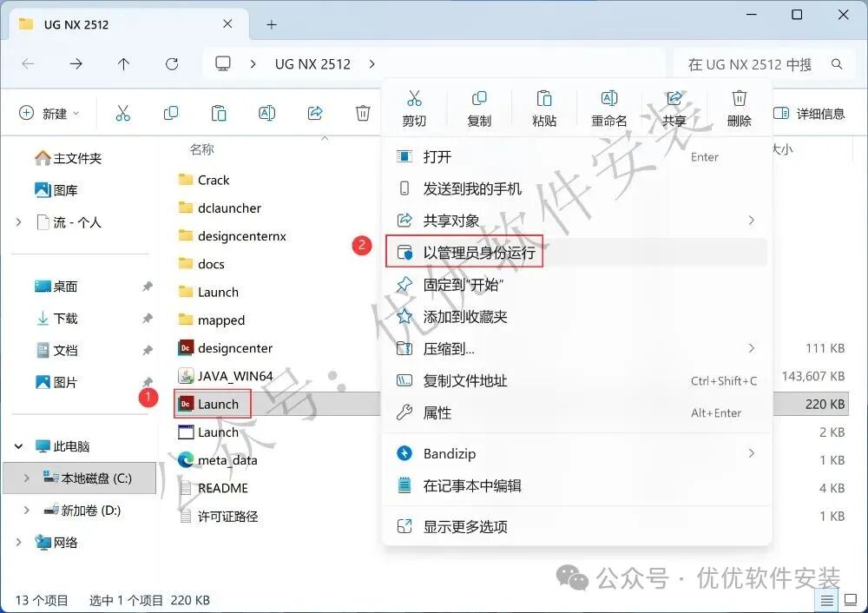Select the mapped folder
The height and width of the screenshot is (613, 868).
(x=212, y=320)
